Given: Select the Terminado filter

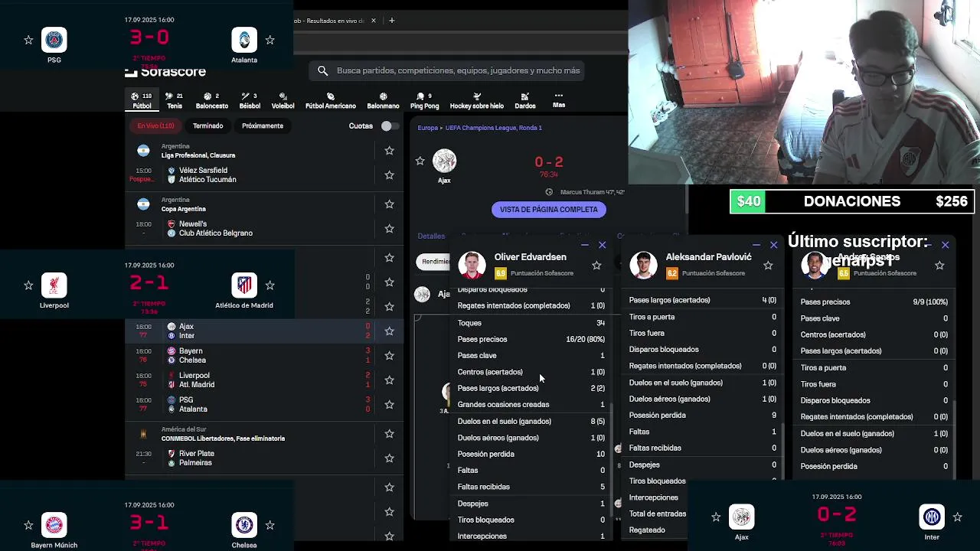Looking at the screenshot, I should pyautogui.click(x=207, y=126).
